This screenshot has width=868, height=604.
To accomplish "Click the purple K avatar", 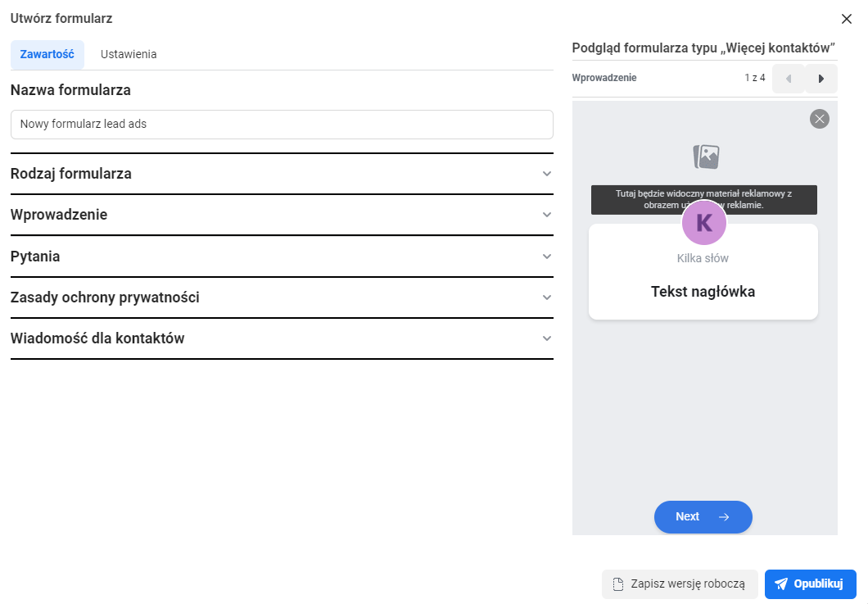I will click(x=703, y=223).
